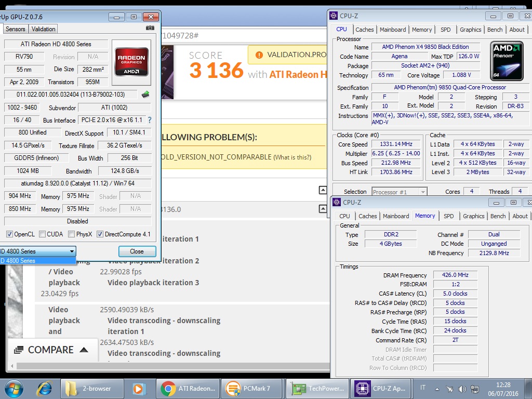Click the AMD Phenom logo in CPU-Z
Screen dimensions: 532x399
(507, 61)
